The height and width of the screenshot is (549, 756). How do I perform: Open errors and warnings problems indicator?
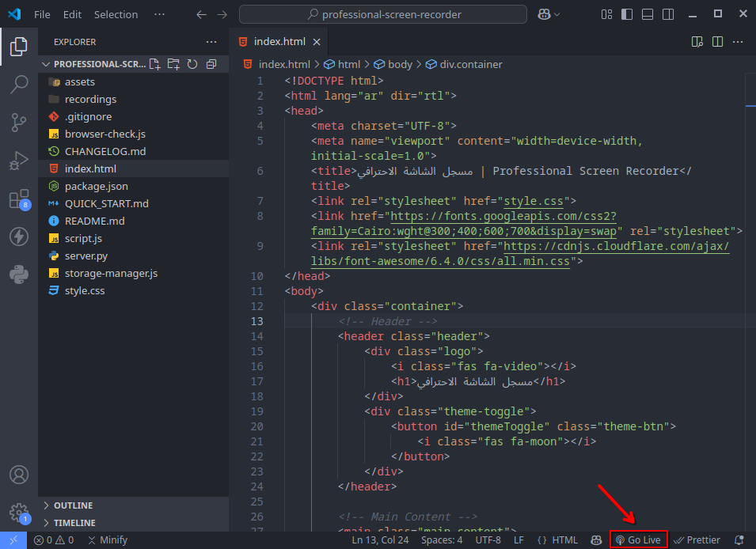54,540
